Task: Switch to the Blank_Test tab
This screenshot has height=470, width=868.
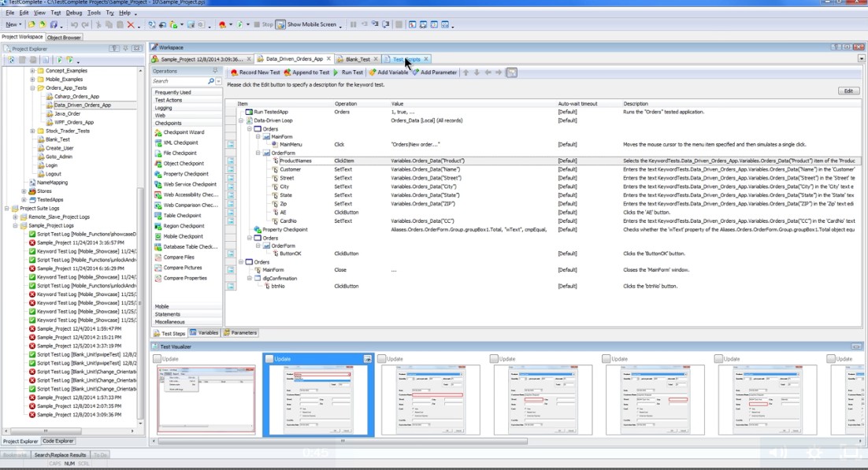Action: 357,59
